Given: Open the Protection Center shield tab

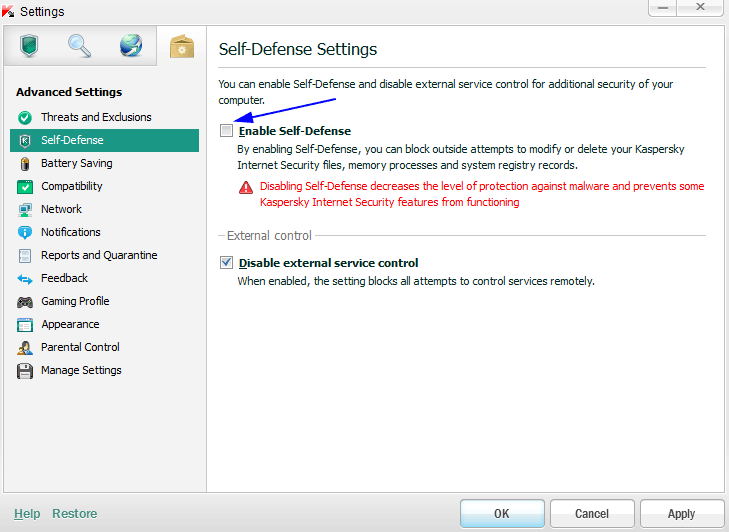Looking at the screenshot, I should tap(29, 46).
